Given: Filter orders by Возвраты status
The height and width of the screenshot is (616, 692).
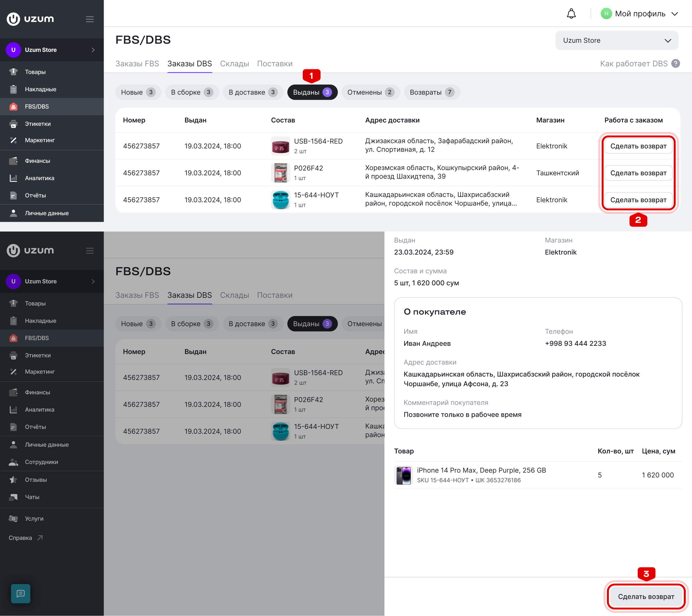Looking at the screenshot, I should coord(432,92).
